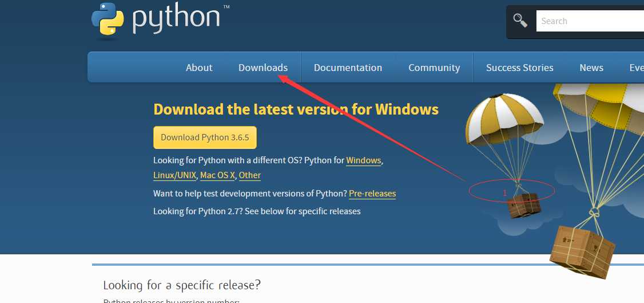Open the About menu
The height and width of the screenshot is (303, 644).
click(x=199, y=68)
